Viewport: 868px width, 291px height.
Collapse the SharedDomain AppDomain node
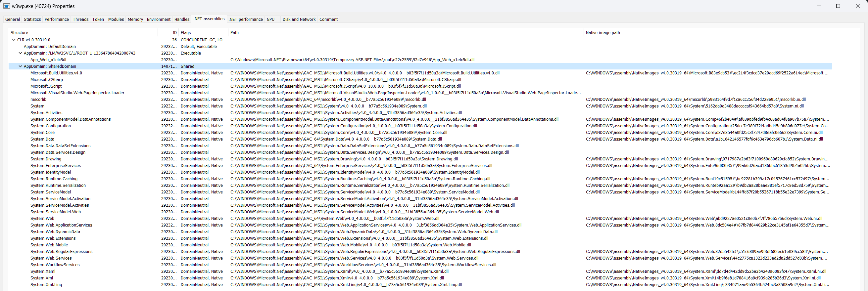[x=20, y=66]
